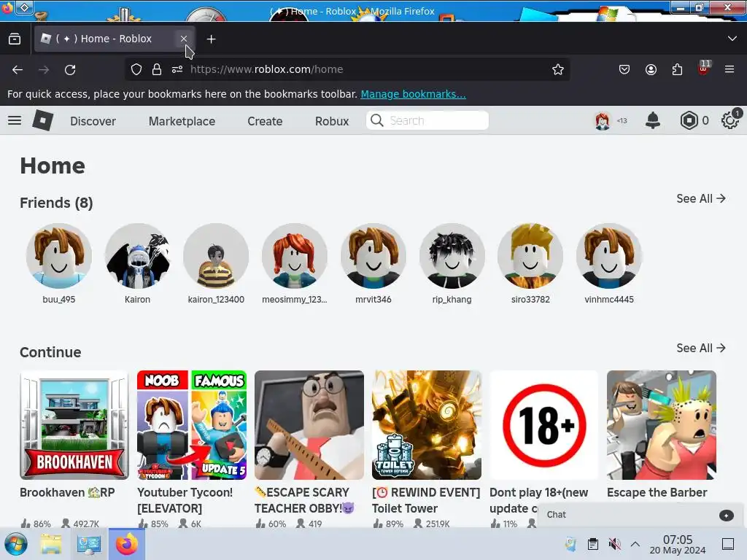Open friend meosimmy_123 avatar
Viewport: 747px width, 560px height.
295,256
